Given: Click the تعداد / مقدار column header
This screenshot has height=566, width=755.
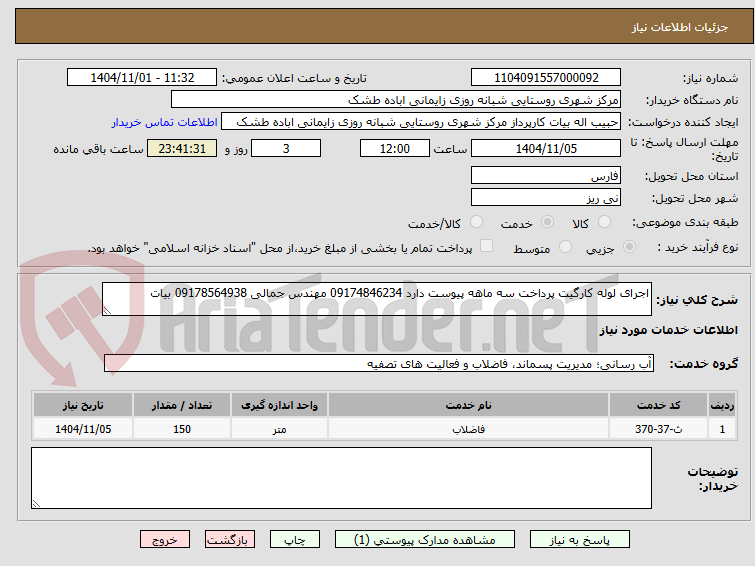Looking at the screenshot, I should 182,405.
